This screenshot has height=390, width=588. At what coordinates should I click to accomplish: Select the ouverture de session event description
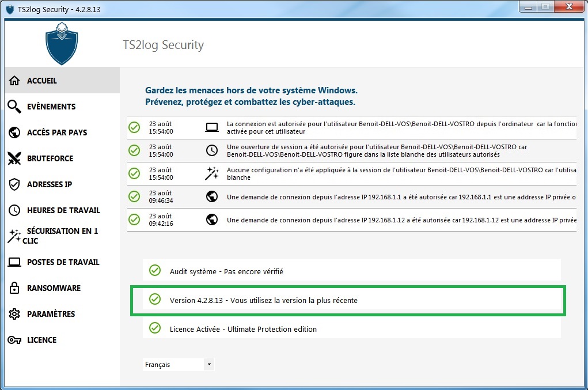click(377, 150)
